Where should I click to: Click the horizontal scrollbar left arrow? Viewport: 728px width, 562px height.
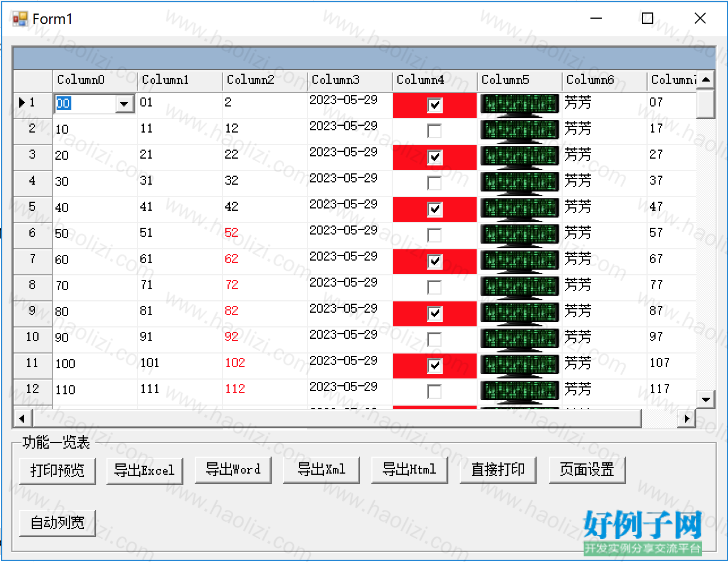[x=22, y=418]
